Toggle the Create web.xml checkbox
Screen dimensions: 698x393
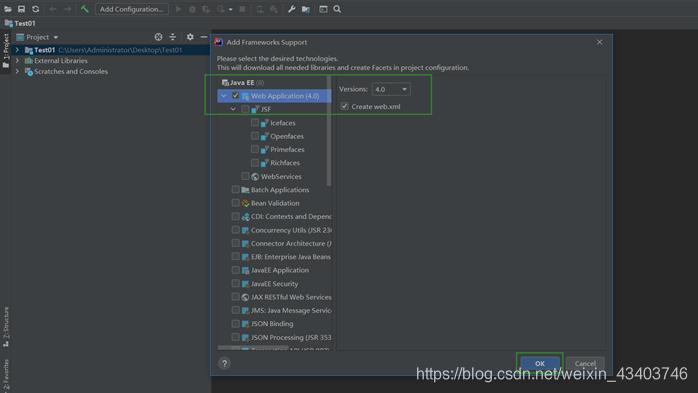click(x=345, y=106)
